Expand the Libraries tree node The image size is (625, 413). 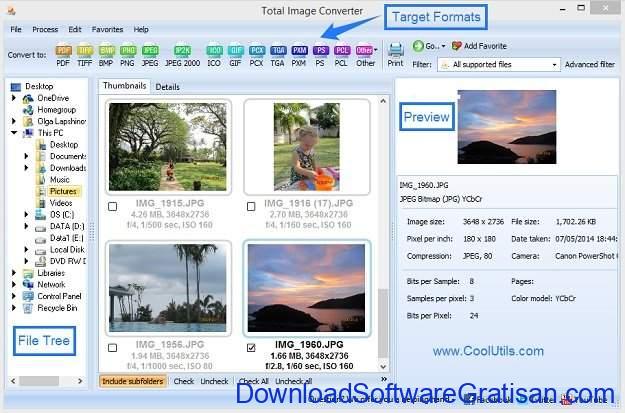pos(14,273)
